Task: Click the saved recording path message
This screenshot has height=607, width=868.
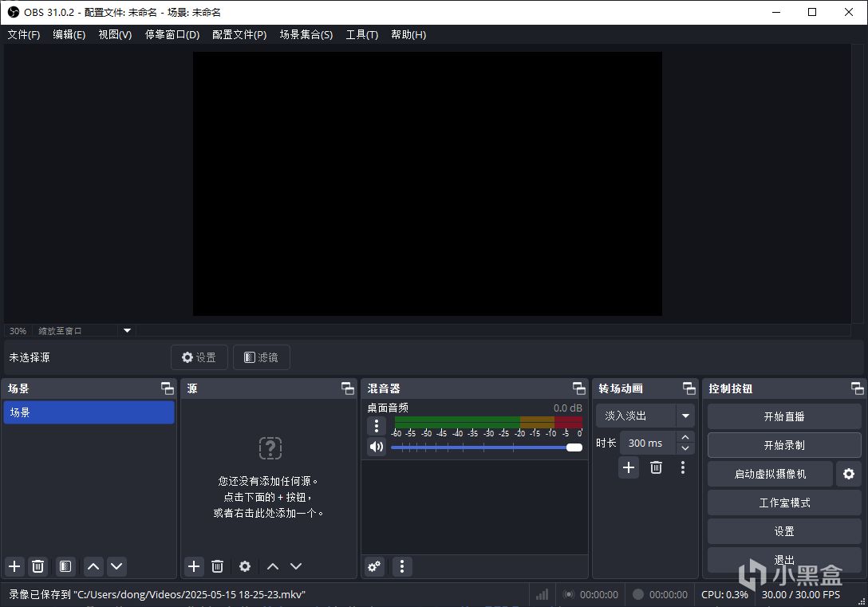Action: click(157, 594)
